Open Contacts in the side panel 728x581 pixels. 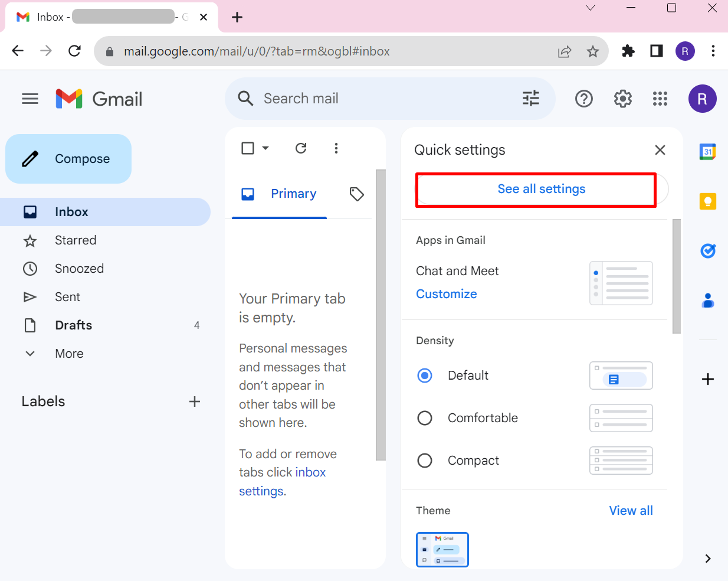[x=707, y=301]
